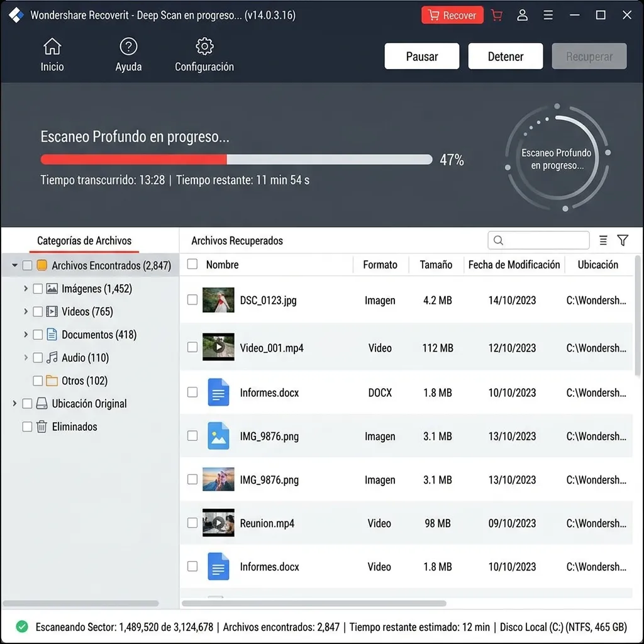Toggle the list view icon next to search
Viewport: 644px width, 644px height.
pyautogui.click(x=603, y=240)
